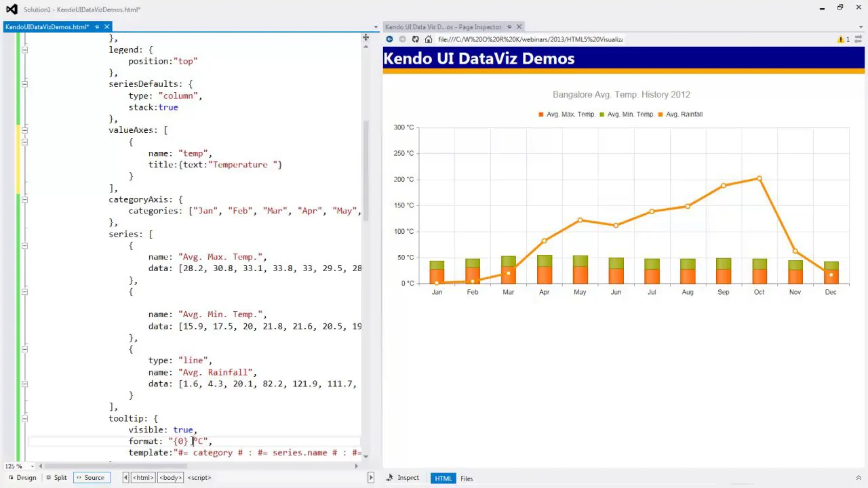Switch to Source view
Image resolution: width=868 pixels, height=488 pixels.
pos(90,478)
